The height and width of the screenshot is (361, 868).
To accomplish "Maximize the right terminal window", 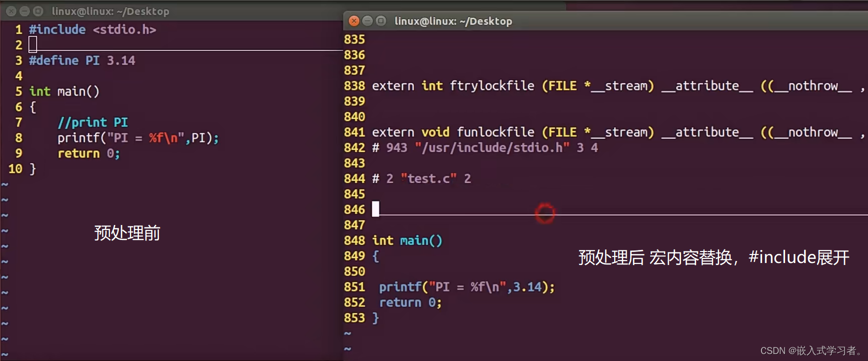I will 381,21.
